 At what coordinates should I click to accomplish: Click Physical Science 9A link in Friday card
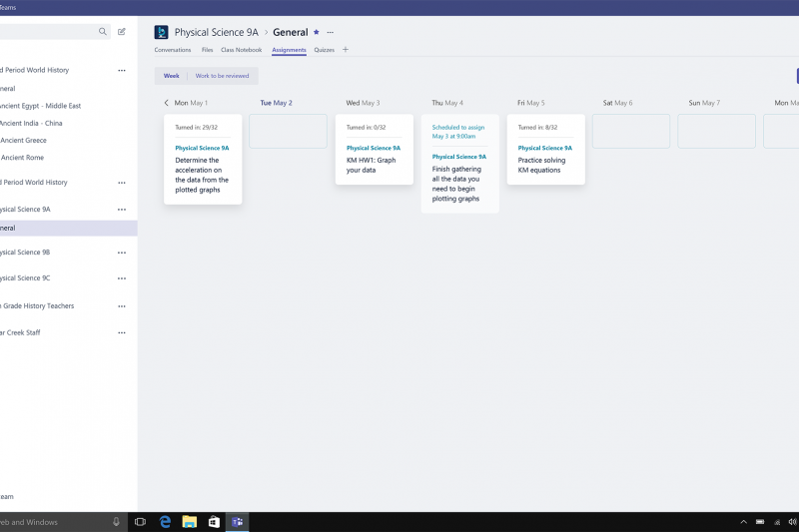(x=544, y=148)
